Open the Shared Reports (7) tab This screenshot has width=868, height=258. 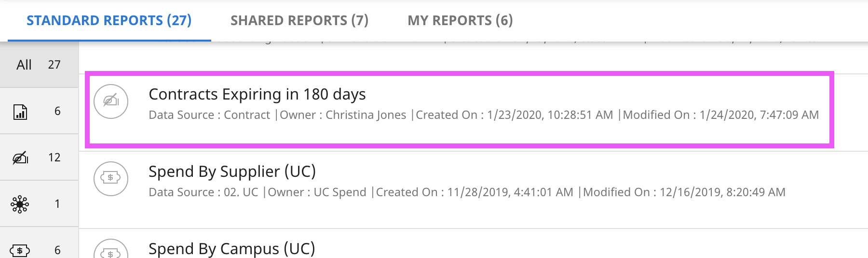click(x=299, y=21)
